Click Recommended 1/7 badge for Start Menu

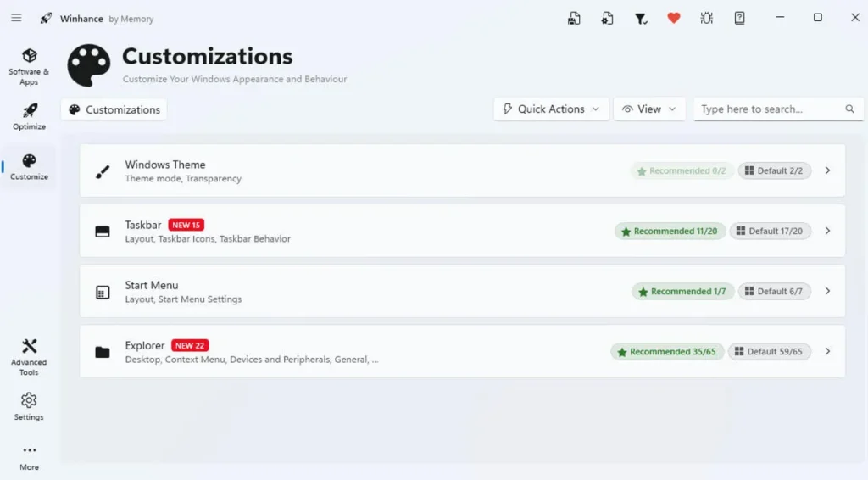pyautogui.click(x=683, y=292)
